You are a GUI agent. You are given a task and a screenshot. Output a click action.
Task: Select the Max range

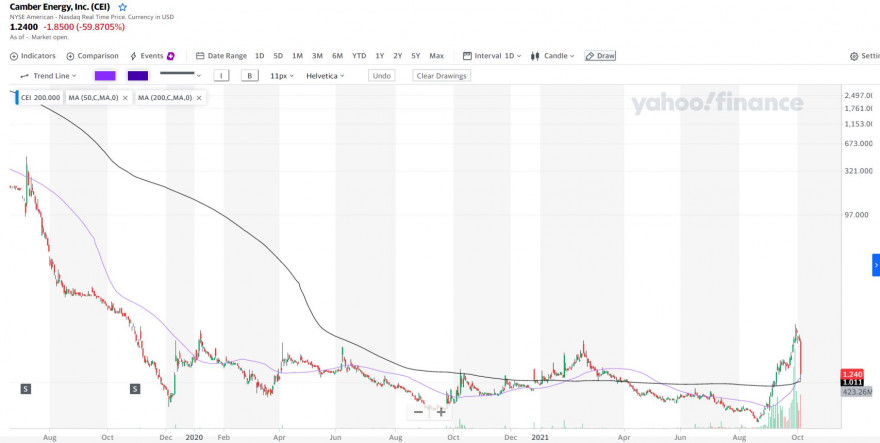pyautogui.click(x=436, y=56)
